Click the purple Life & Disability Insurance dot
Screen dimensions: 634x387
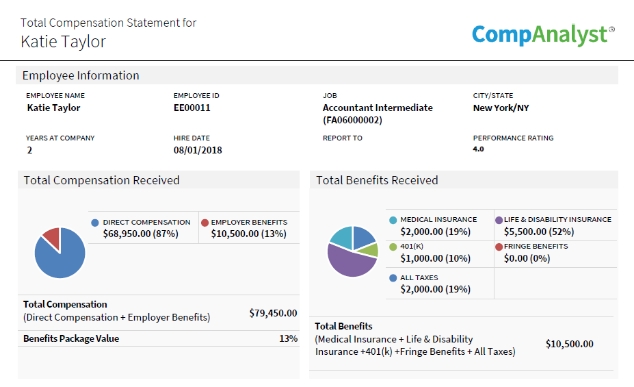point(499,220)
